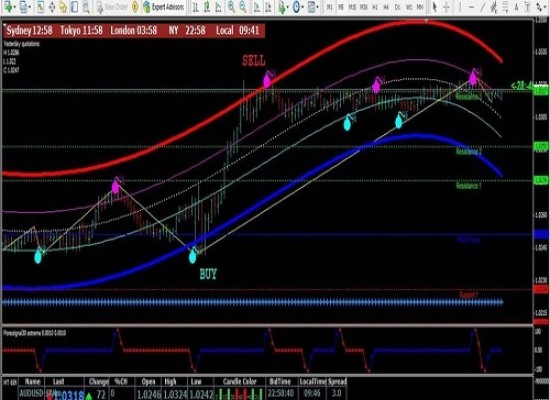Switch to candlestick chart view
The height and width of the screenshot is (400, 550).
tap(207, 7)
